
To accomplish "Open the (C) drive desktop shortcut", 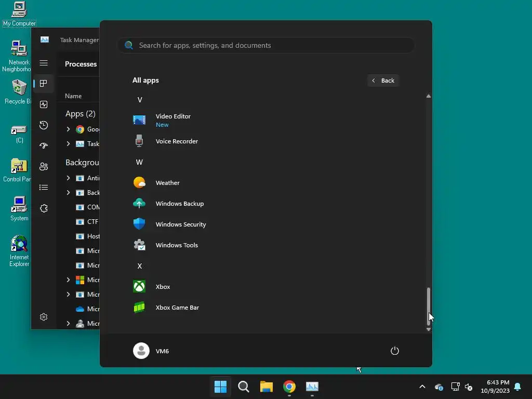I will [19, 134].
